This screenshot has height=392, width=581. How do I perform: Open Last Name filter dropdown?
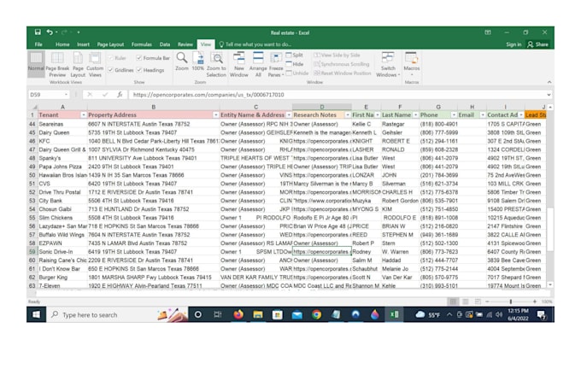coord(415,115)
